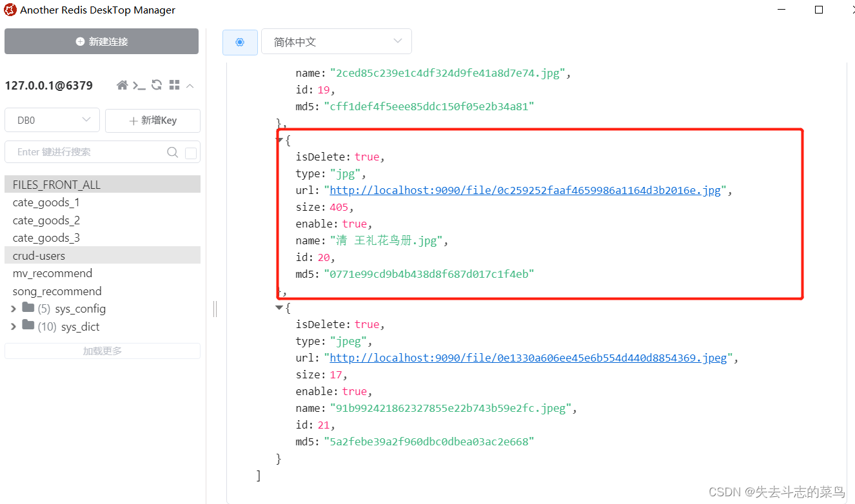
Task: Click the 新增Key button
Action: (x=153, y=121)
